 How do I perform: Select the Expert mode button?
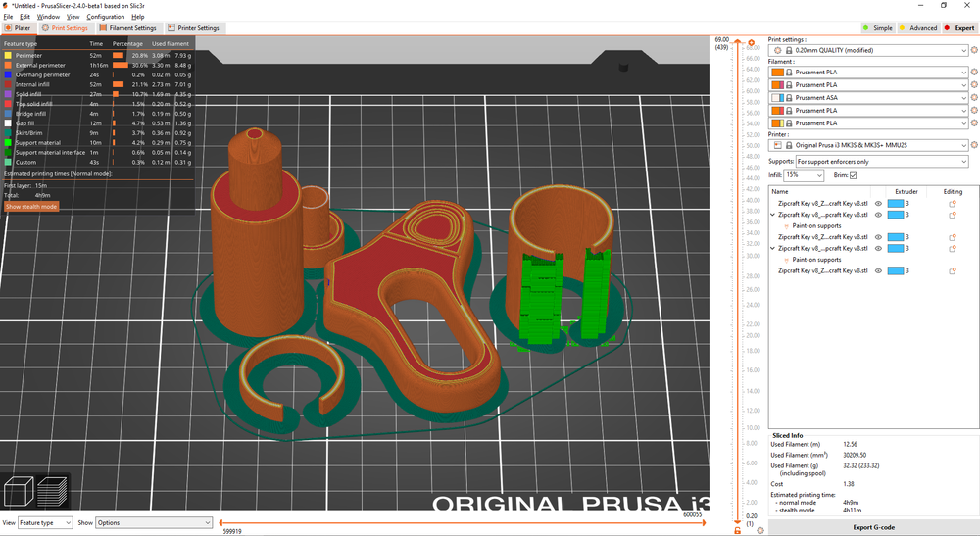[959, 28]
